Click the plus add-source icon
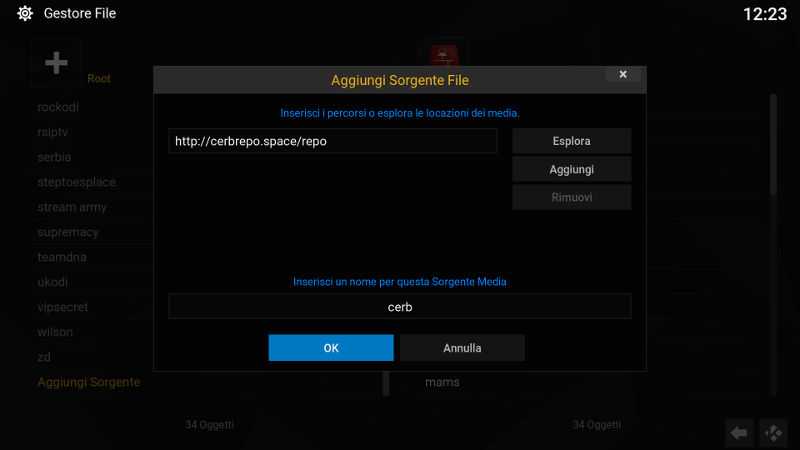The height and width of the screenshot is (450, 800). point(56,63)
